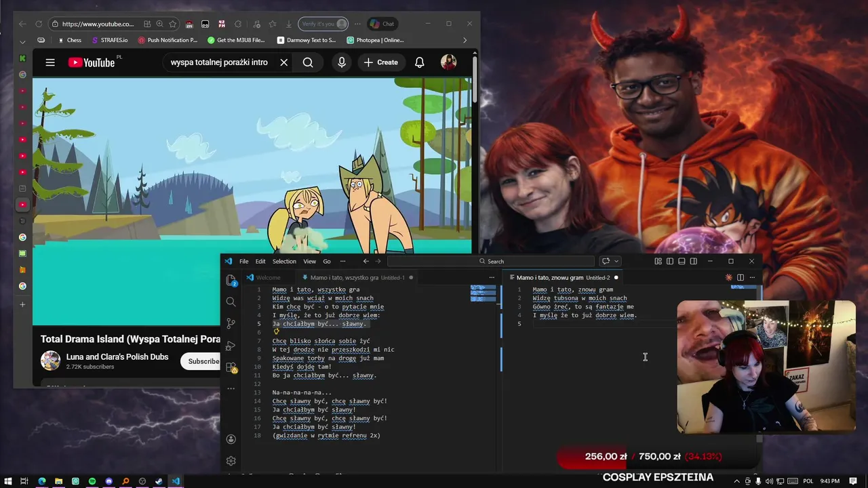Image resolution: width=868 pixels, height=488 pixels.
Task: Open View menu in VS Code
Action: [x=309, y=261]
